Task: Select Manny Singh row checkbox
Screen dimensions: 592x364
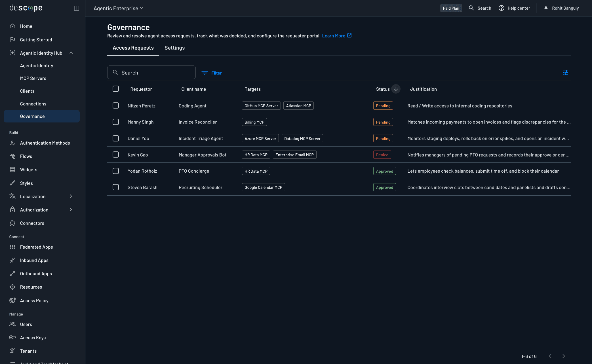Action: coord(116,122)
